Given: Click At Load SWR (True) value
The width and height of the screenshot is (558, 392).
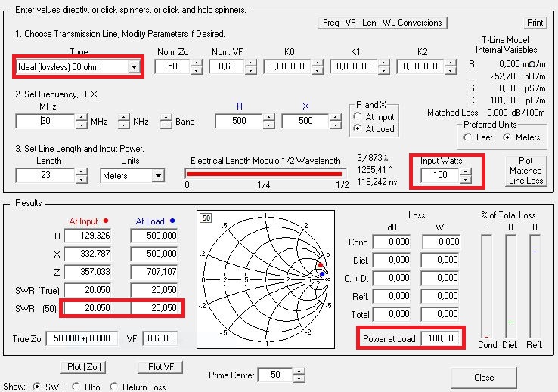Looking at the screenshot, I should tap(154, 290).
